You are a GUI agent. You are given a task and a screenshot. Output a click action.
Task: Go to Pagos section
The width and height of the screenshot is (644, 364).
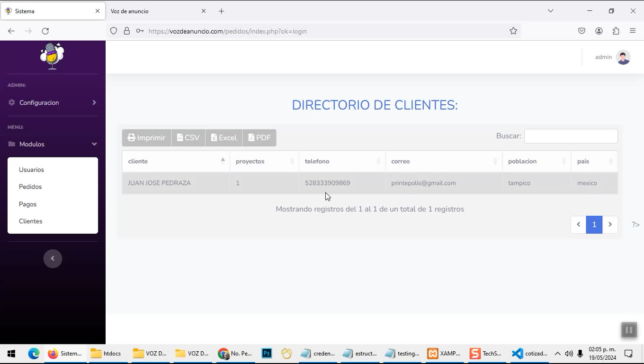pyautogui.click(x=27, y=204)
